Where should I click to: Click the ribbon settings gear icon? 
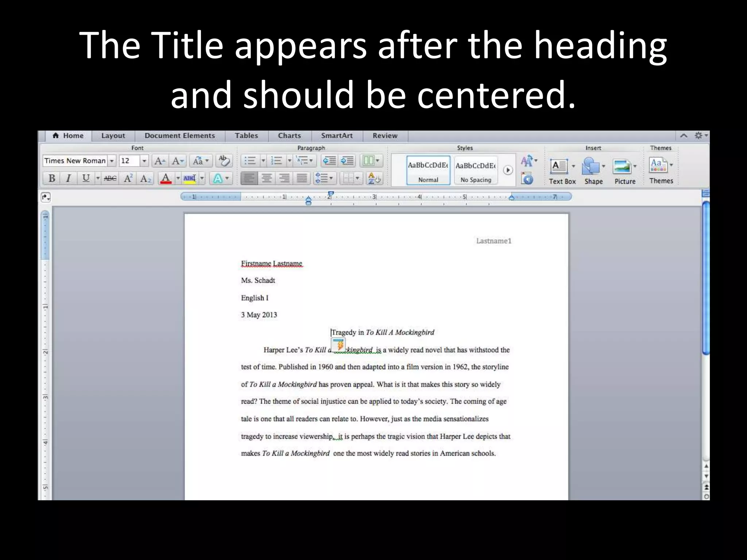[x=698, y=136]
